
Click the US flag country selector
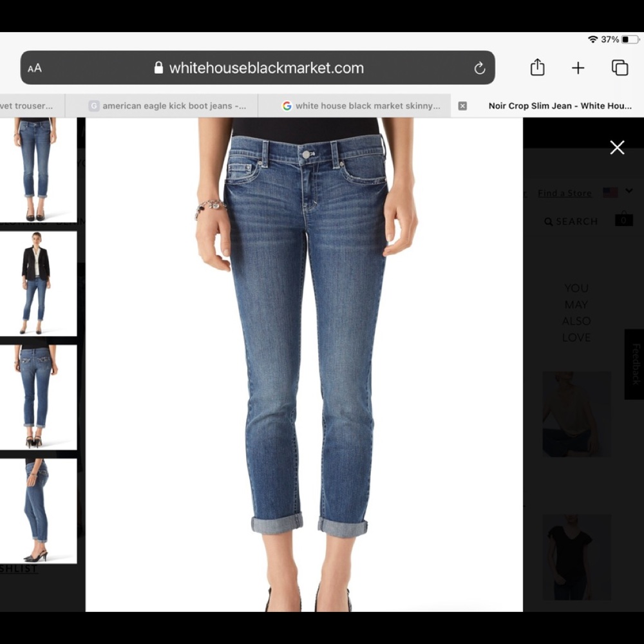611,192
